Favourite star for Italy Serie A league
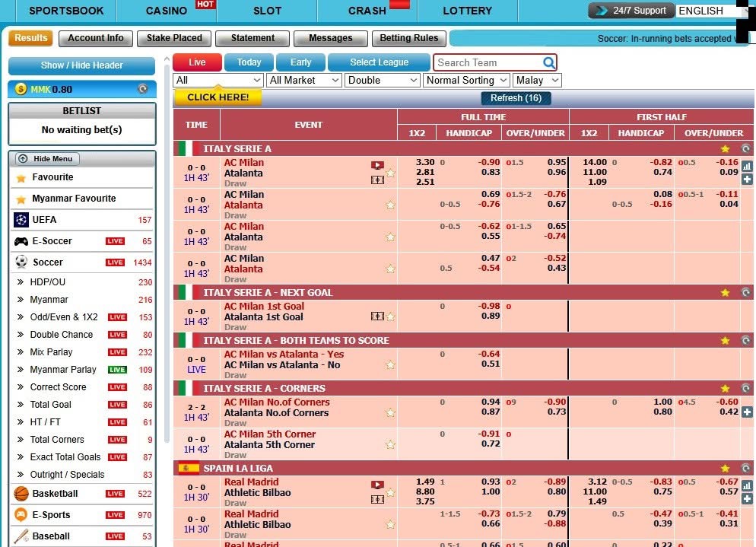This screenshot has height=547, width=756. (725, 149)
